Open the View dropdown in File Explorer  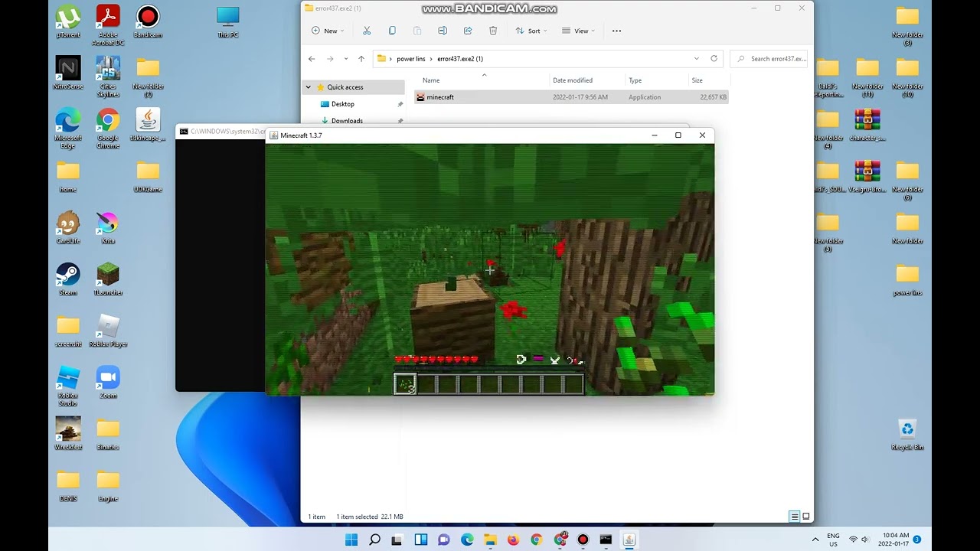coord(580,31)
